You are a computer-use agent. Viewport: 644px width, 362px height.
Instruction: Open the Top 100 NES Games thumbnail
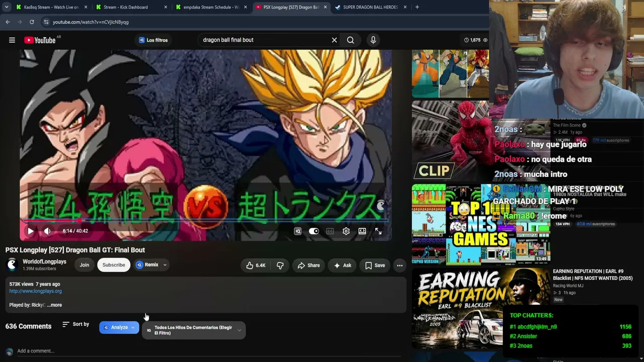(481, 224)
